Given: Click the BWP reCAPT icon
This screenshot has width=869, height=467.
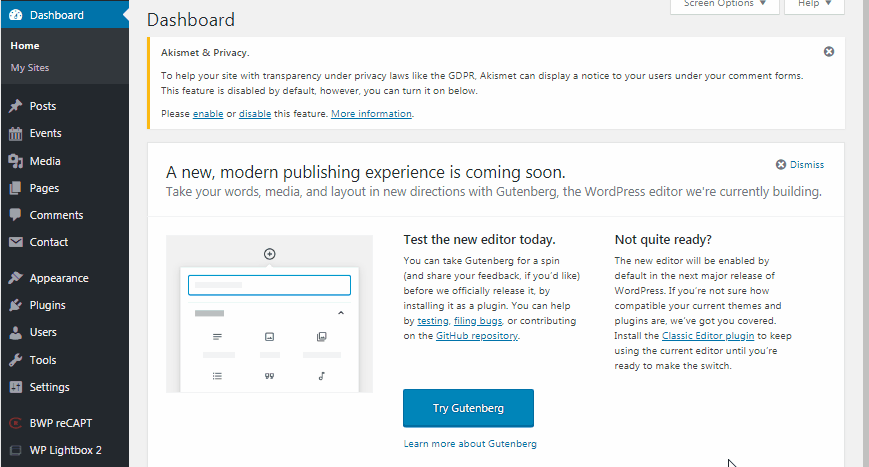Looking at the screenshot, I should [16, 423].
